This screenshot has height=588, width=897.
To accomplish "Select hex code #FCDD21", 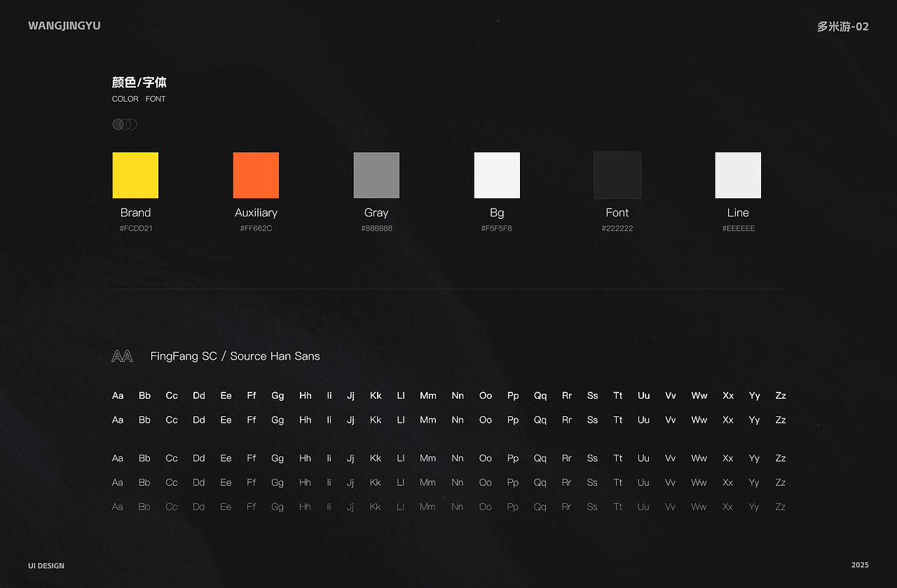I will [x=135, y=228].
